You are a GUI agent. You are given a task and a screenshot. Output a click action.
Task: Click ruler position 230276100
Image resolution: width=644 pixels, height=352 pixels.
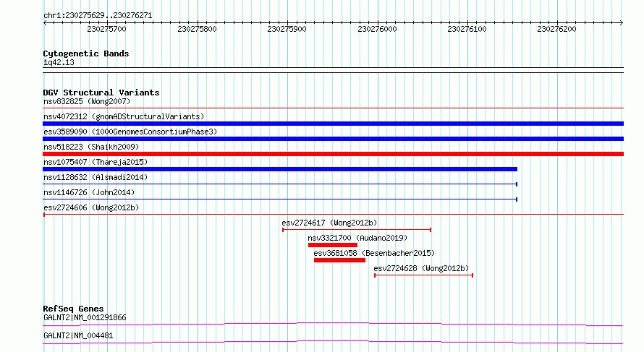(x=467, y=29)
